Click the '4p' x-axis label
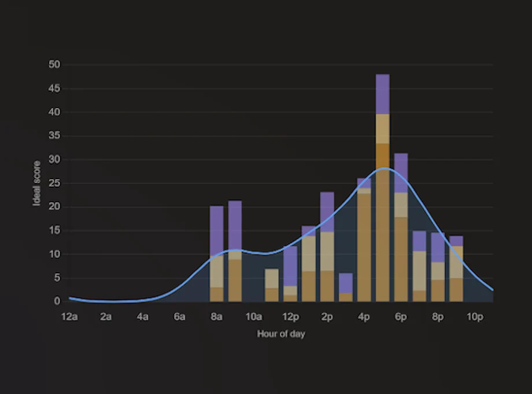Viewport: 532px width, 394px height. pyautogui.click(x=364, y=317)
